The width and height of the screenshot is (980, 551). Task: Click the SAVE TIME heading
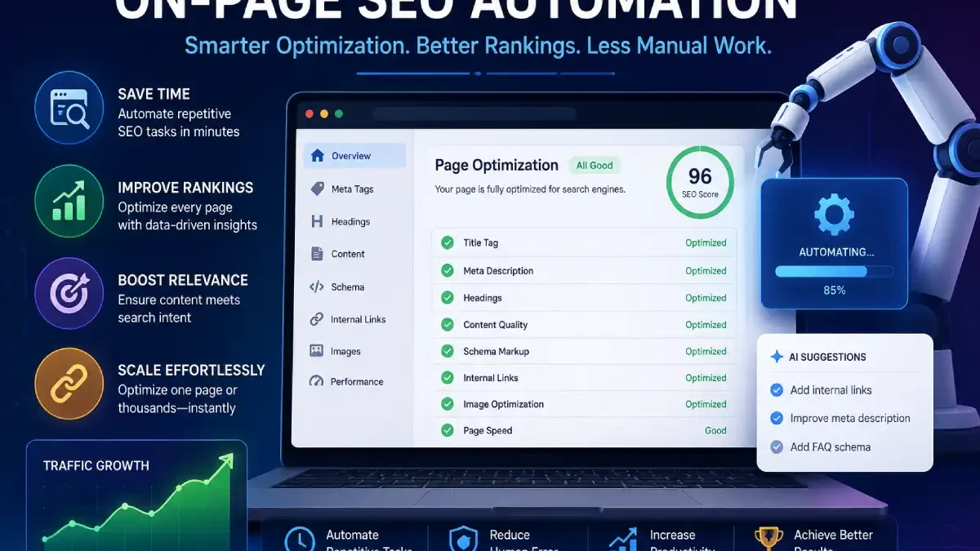(x=154, y=94)
